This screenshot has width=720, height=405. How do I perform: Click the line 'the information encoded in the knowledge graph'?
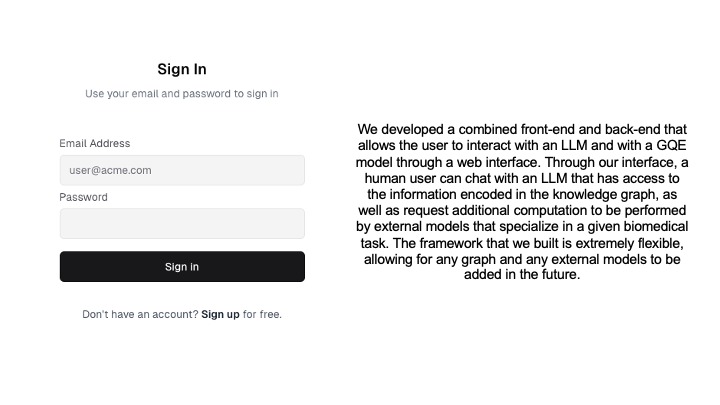522,194
